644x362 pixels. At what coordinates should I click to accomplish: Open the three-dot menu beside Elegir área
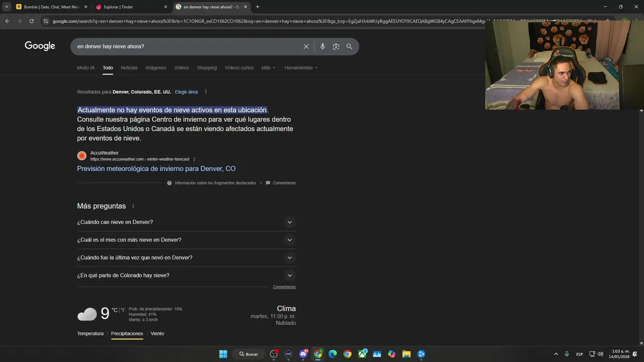tap(206, 92)
